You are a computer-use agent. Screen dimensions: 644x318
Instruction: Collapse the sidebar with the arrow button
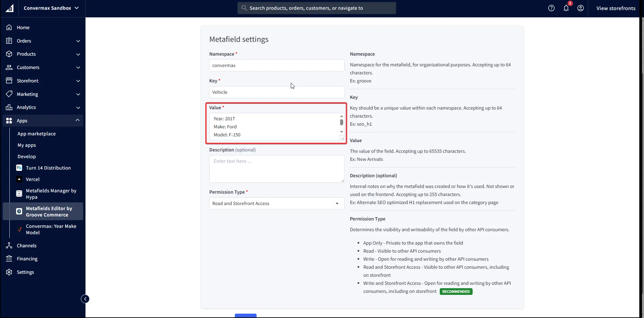(85, 299)
